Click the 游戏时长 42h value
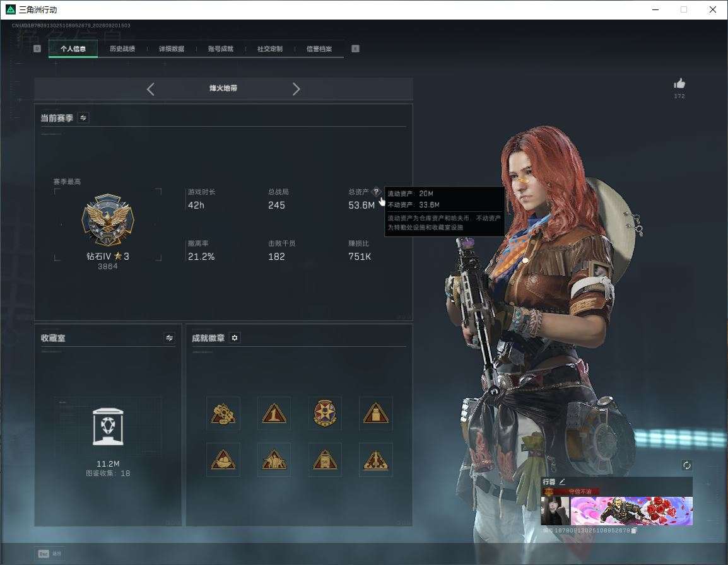The height and width of the screenshot is (565, 728). (196, 205)
